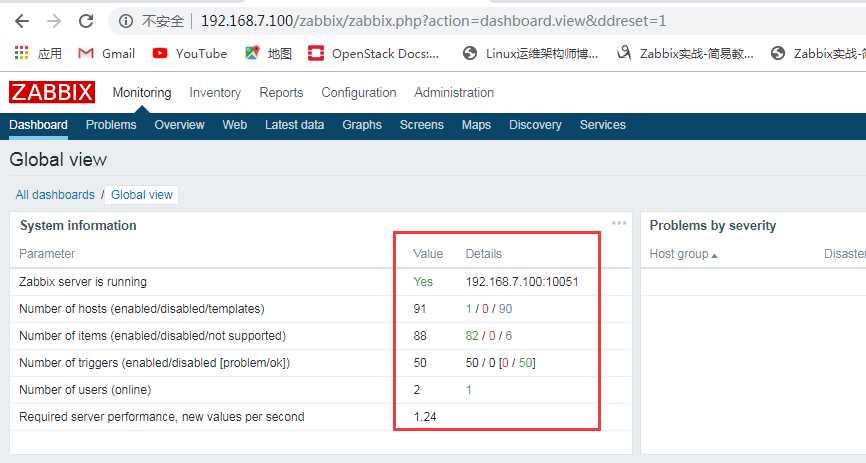This screenshot has width=866, height=463.
Task: Open the Gmail bookmark
Action: click(107, 53)
